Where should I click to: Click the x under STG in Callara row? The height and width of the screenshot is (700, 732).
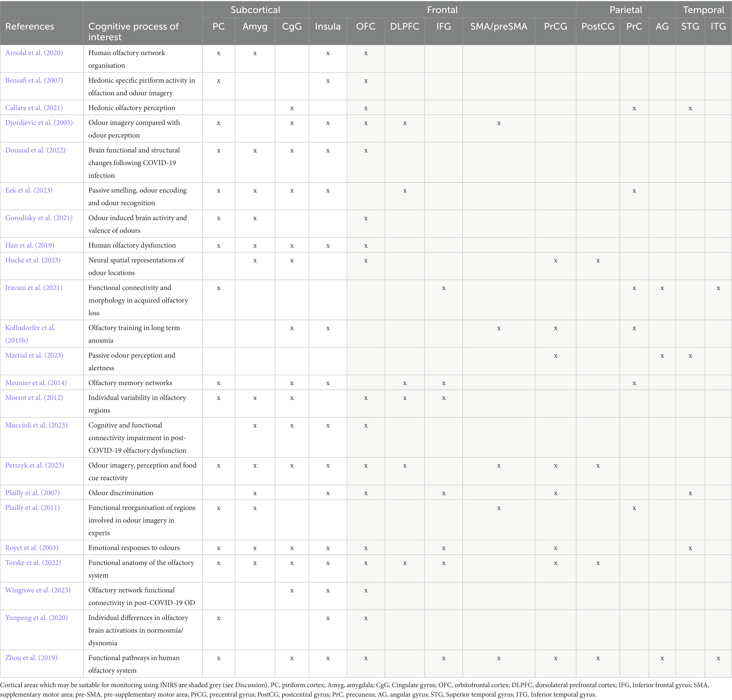click(690, 108)
